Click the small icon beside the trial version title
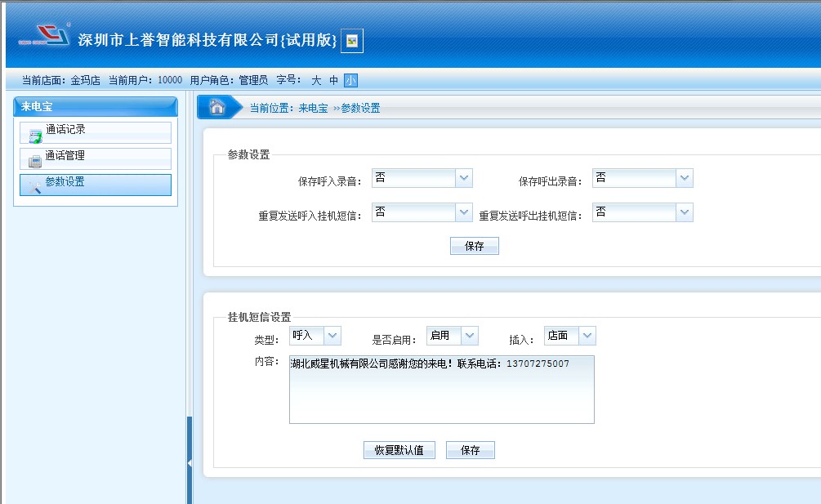 [x=352, y=41]
